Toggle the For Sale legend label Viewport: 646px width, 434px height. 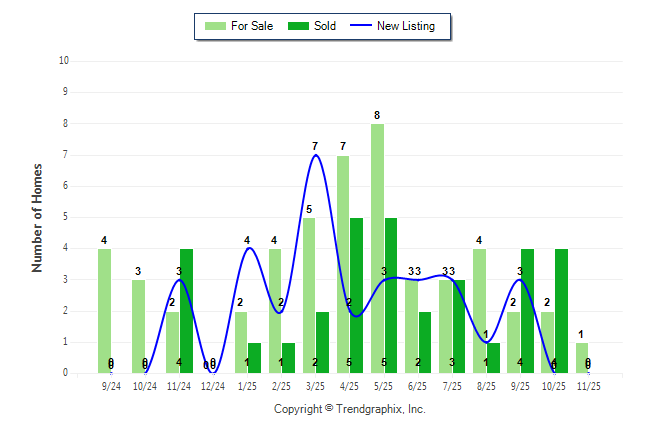253,26
